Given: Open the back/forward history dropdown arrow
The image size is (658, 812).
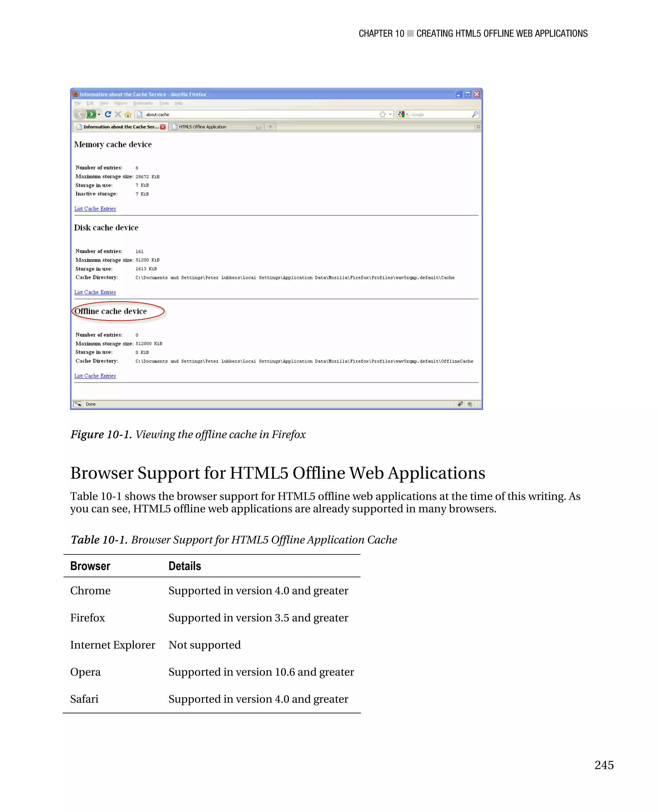Looking at the screenshot, I should tap(99, 114).
